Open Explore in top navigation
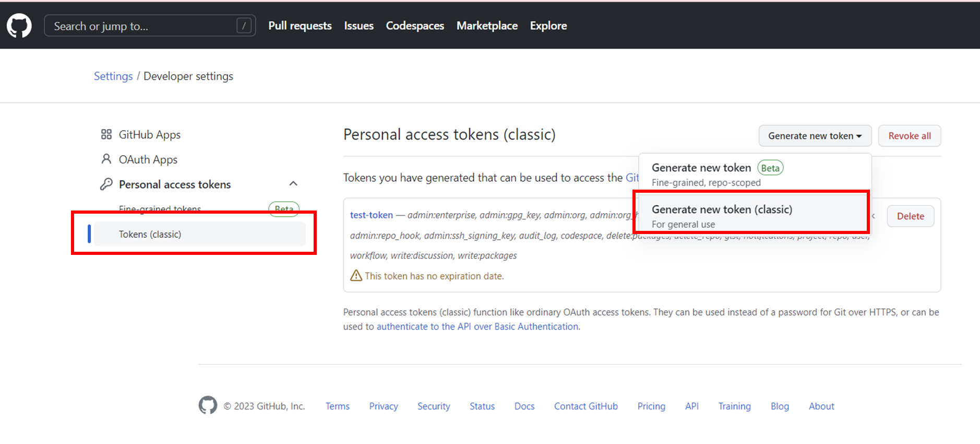 pyautogui.click(x=548, y=26)
